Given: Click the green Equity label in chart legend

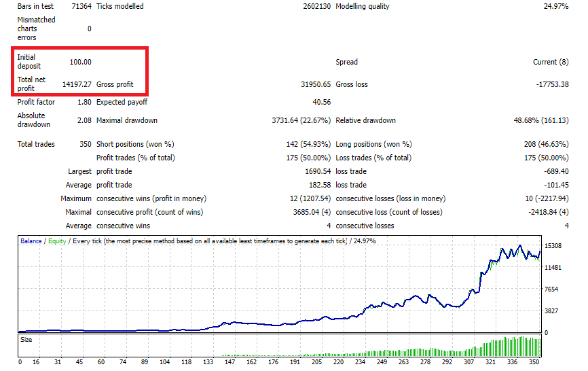Looking at the screenshot, I should click(57, 241).
